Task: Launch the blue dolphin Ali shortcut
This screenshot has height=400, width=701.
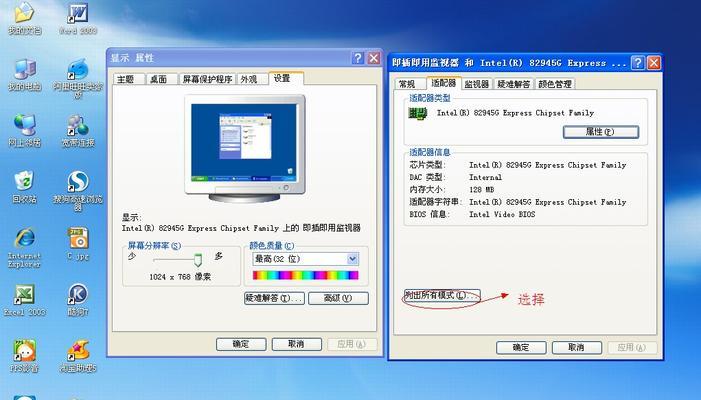Action: point(78,69)
